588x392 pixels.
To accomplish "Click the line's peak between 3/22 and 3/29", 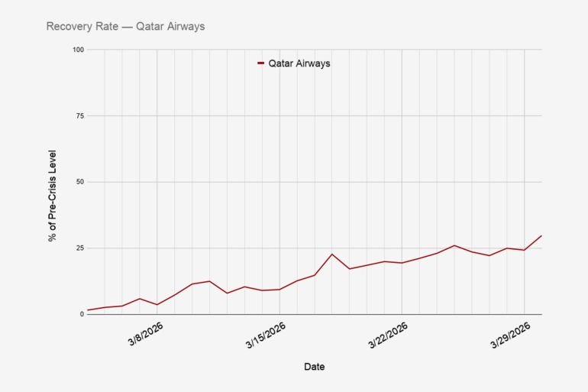I will [x=454, y=245].
